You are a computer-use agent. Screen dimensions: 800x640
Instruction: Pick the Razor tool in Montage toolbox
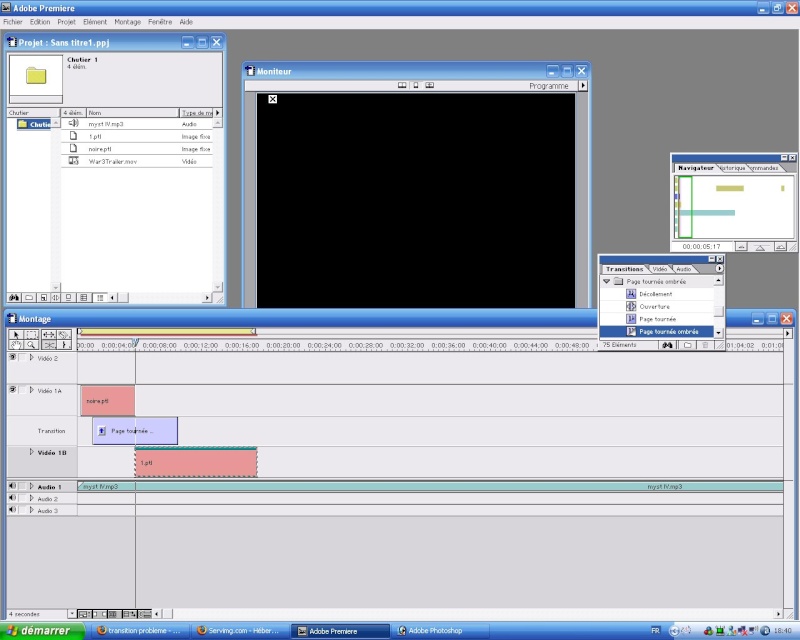coord(64,335)
